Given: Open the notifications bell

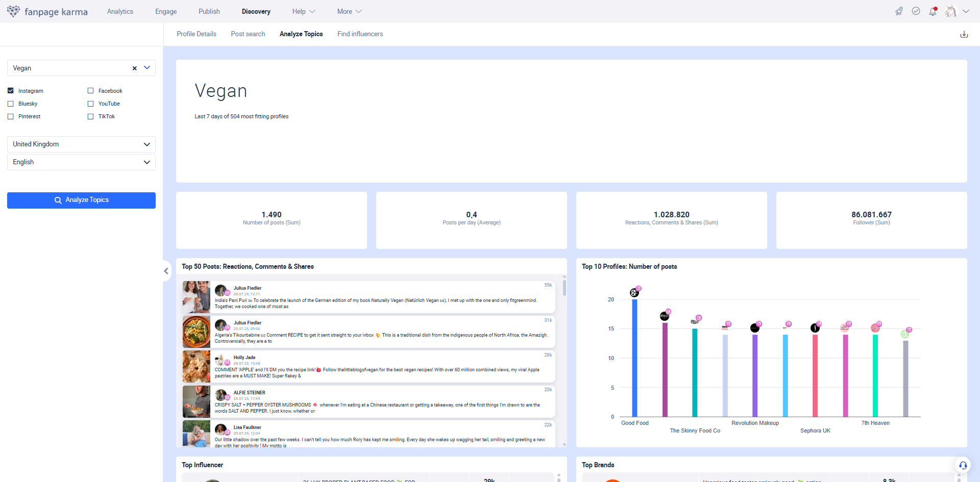Looking at the screenshot, I should tap(933, 11).
